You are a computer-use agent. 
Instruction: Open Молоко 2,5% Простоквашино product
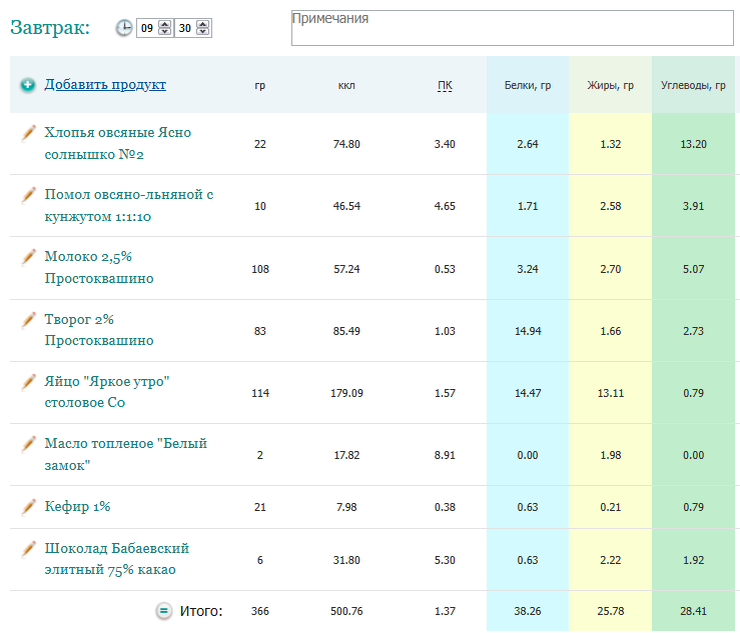coord(99,267)
